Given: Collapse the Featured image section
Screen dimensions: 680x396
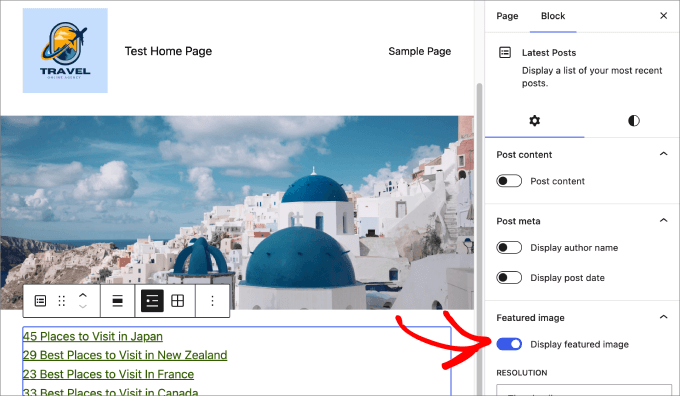Looking at the screenshot, I should tap(664, 317).
